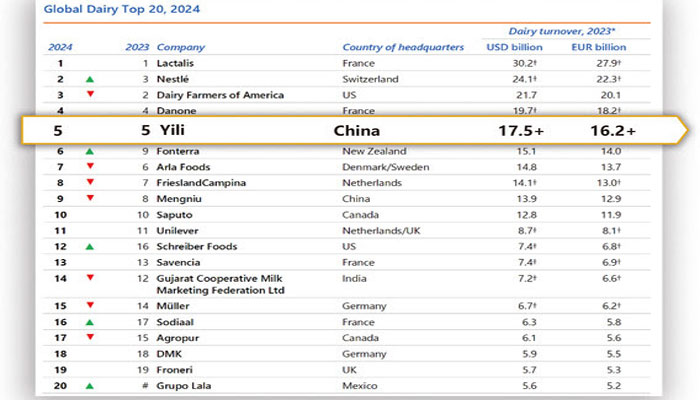Click green up arrow in Grupo Lala row

click(91, 385)
